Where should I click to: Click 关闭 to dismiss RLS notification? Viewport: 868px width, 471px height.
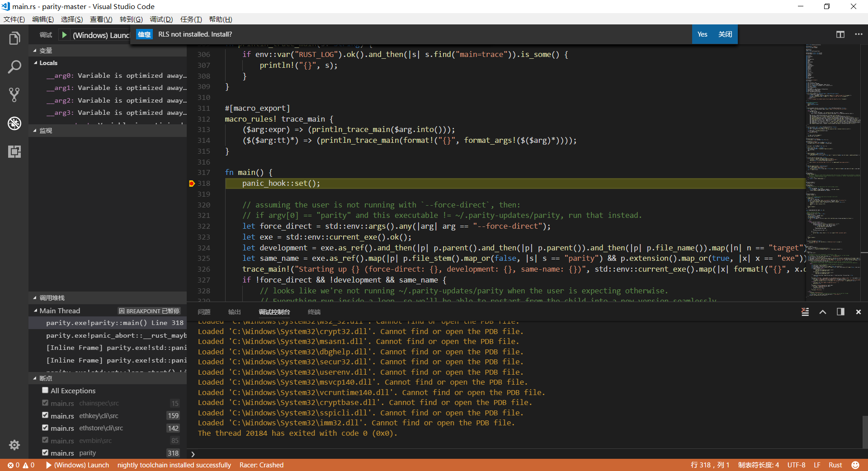(x=725, y=34)
